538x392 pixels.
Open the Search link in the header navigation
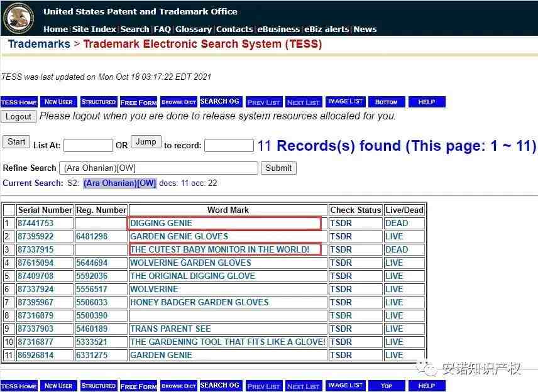(134, 29)
